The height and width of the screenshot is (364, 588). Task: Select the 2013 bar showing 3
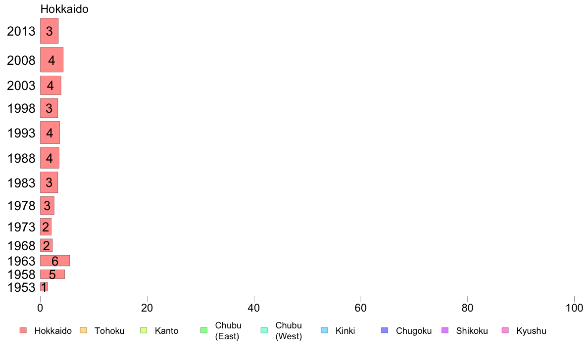tap(49, 31)
